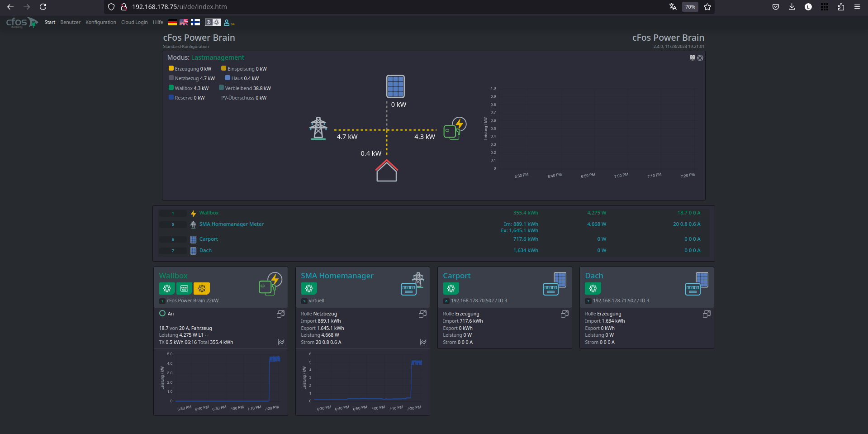Screen dimensions: 868x434
Task: Click the power pylon icon in flow diagram
Action: click(x=318, y=128)
